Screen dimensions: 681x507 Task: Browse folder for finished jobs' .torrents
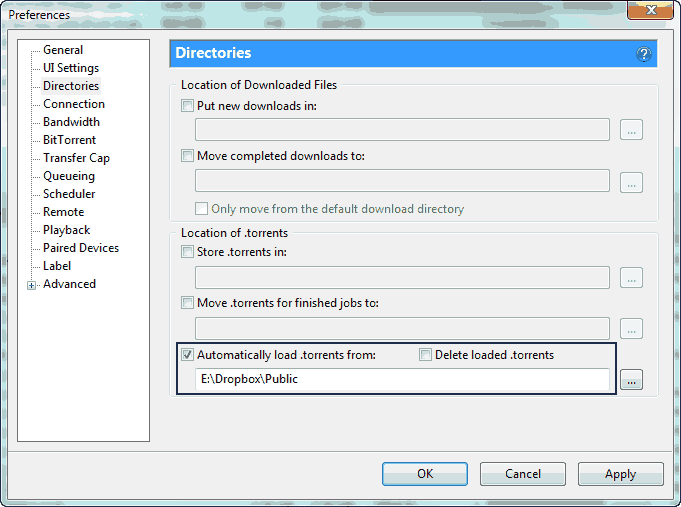[x=631, y=329]
